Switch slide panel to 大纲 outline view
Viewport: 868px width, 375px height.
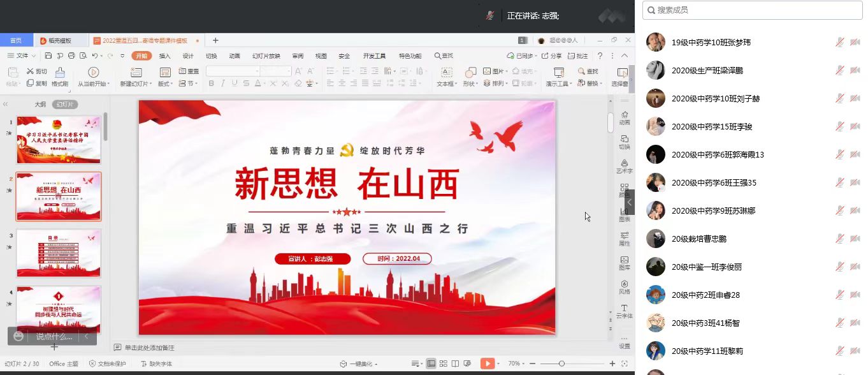tap(40, 105)
